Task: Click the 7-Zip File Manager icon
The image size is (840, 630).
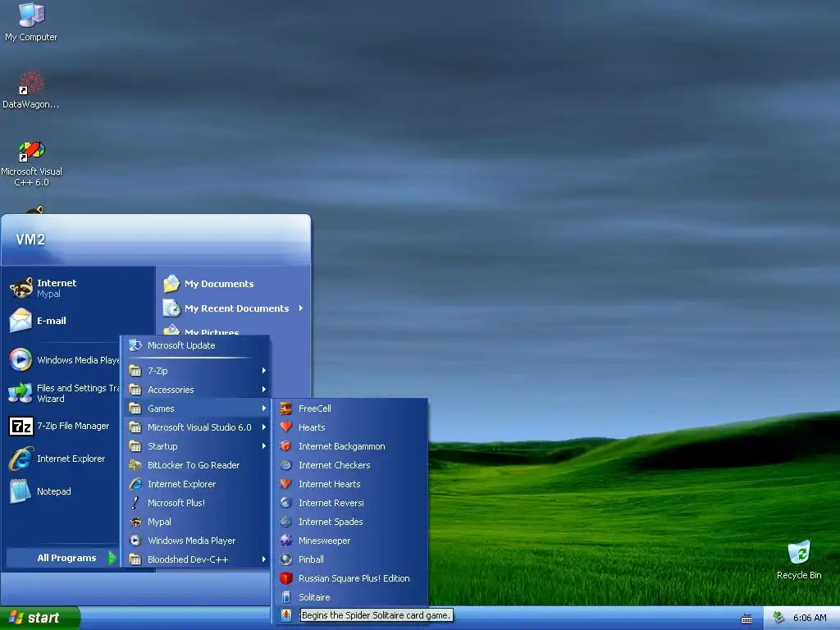Action: pos(21,426)
